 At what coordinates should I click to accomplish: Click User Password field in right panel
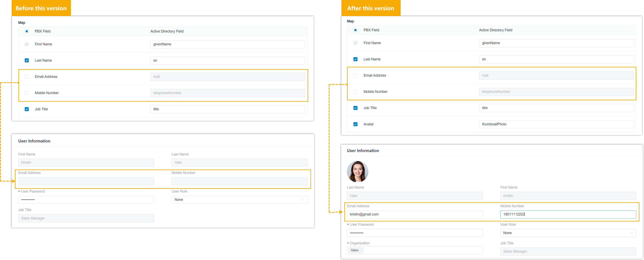coord(415,233)
